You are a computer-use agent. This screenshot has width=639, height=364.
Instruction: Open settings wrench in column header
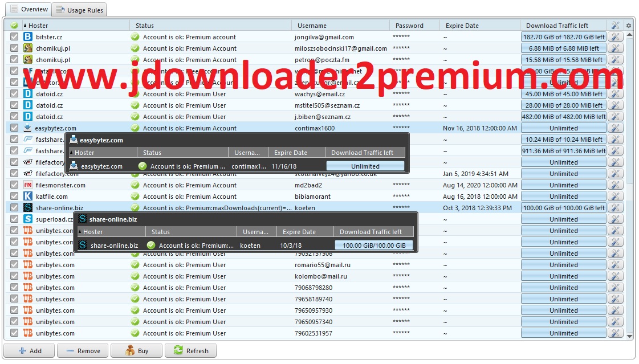click(x=616, y=25)
